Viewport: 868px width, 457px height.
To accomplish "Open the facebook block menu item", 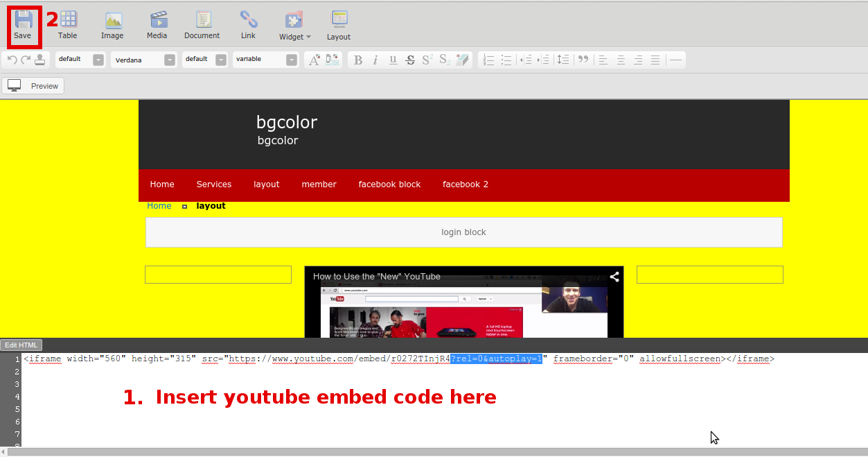I will coord(389,184).
